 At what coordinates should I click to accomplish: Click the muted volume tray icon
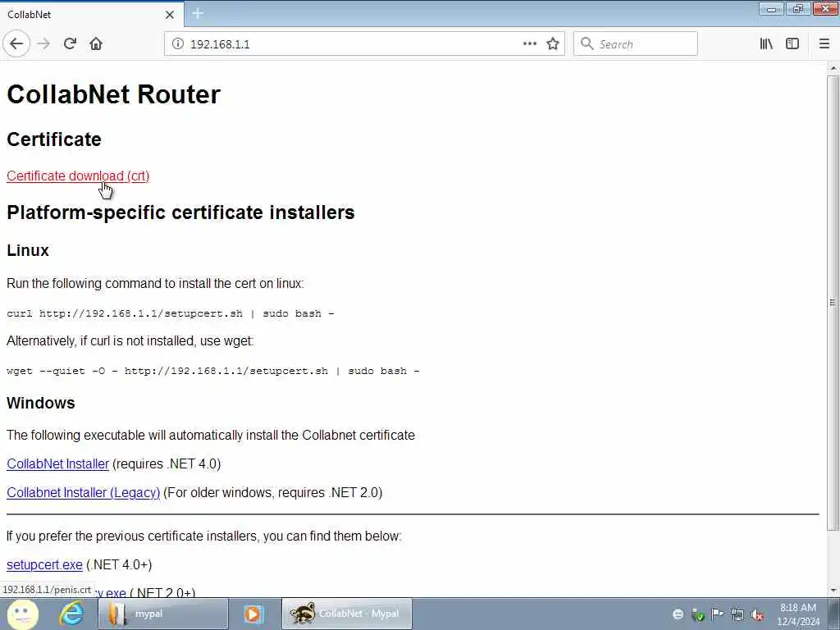coord(757,614)
